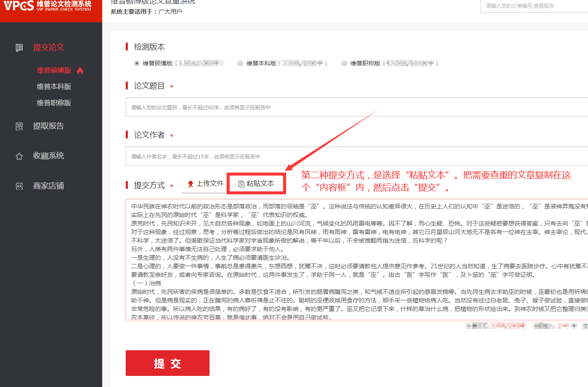Click the 论文作者 heading label
588x387 pixels.
pos(149,135)
